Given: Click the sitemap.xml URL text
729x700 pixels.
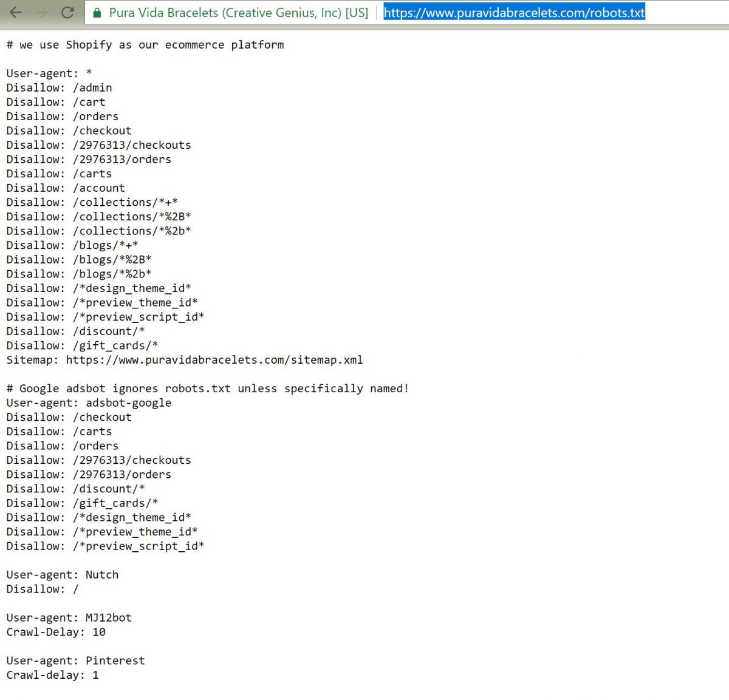Looking at the screenshot, I should pyautogui.click(x=214, y=360).
